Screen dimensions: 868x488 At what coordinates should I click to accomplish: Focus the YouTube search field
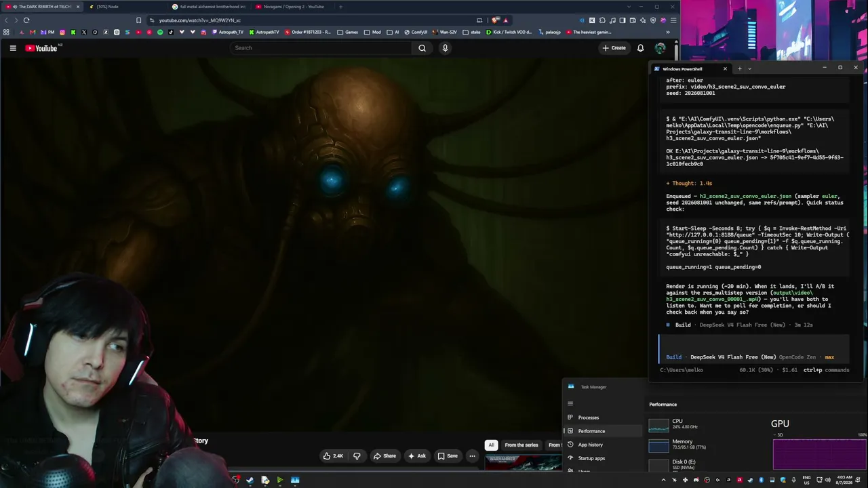click(x=321, y=48)
